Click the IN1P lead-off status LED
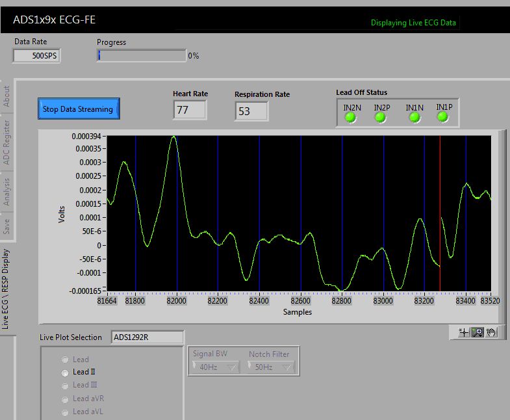The height and width of the screenshot is (420, 510). 442,116
